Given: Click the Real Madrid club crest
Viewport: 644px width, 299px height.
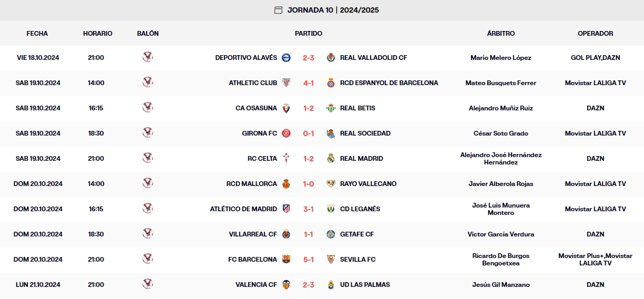Looking at the screenshot, I should (x=331, y=159).
